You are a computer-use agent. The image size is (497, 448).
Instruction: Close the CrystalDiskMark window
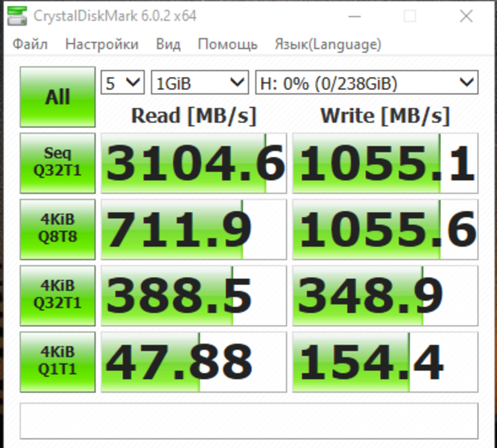(x=467, y=17)
